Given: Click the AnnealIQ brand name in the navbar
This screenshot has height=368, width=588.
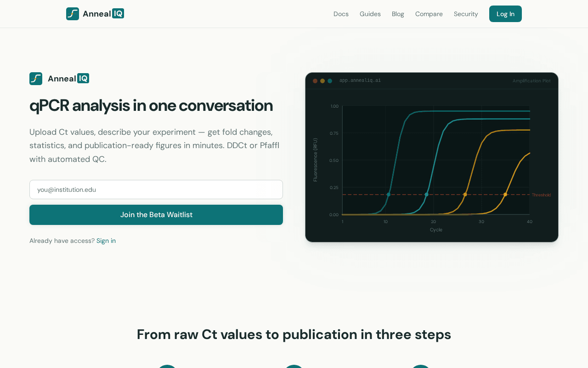Looking at the screenshot, I should [103, 14].
